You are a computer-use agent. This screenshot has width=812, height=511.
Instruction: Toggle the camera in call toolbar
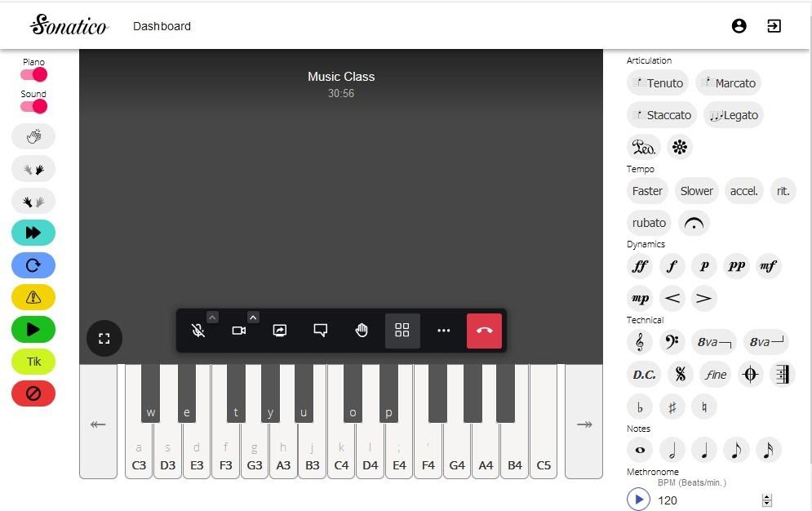(x=239, y=331)
